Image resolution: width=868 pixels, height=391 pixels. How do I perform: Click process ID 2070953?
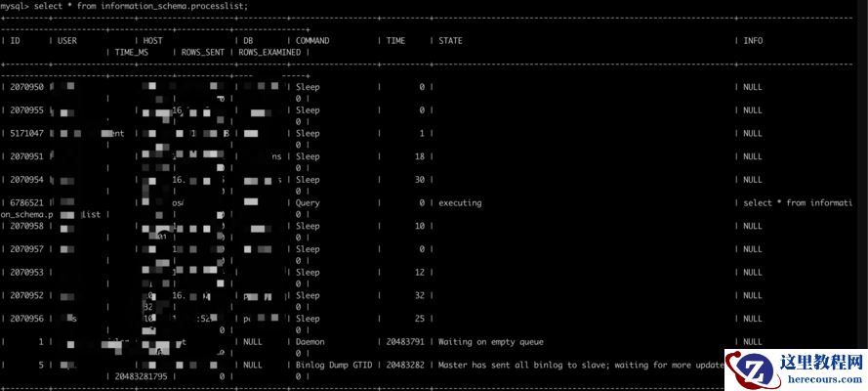click(x=26, y=273)
